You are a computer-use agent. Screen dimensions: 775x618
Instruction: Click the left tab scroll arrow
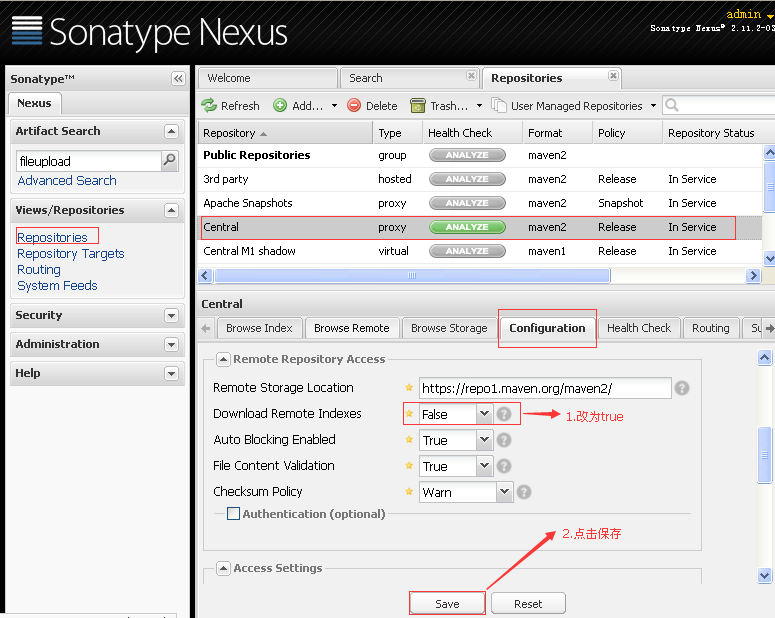coord(206,328)
